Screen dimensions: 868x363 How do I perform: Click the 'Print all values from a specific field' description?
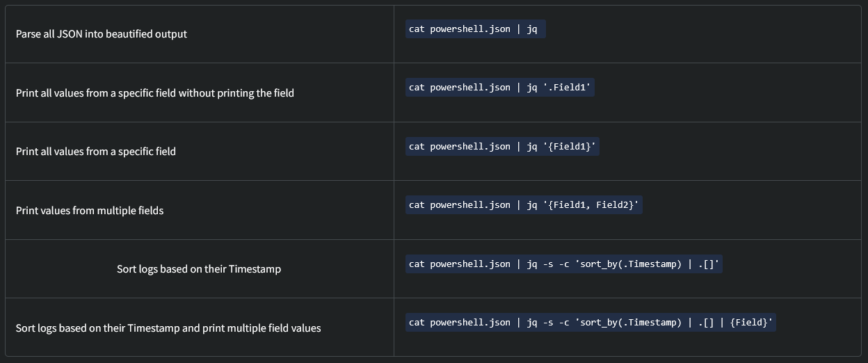96,151
